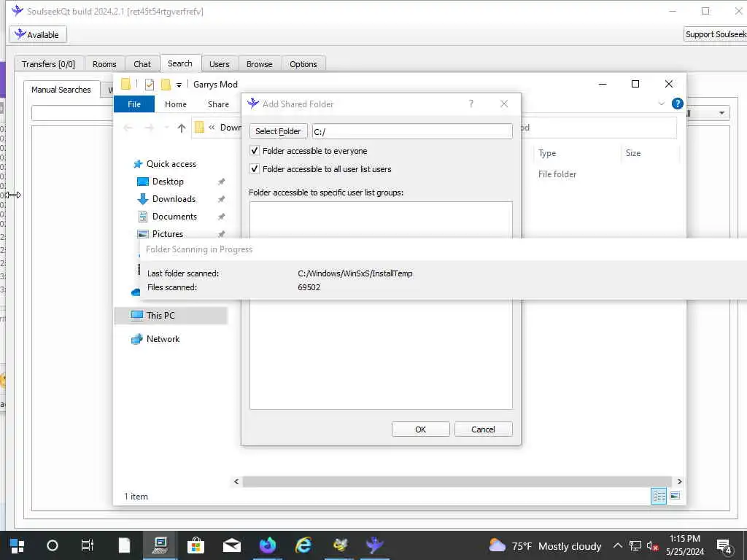Click the properties checkmark icon in Explorer title bar

[150, 85]
